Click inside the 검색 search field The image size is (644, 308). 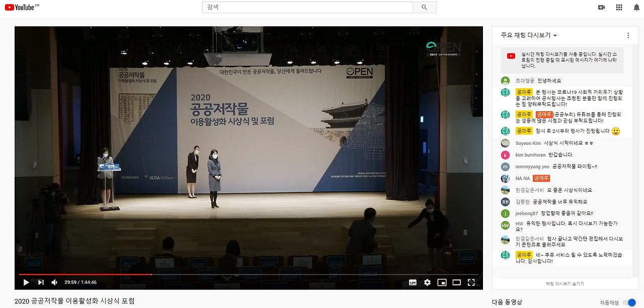point(307,7)
